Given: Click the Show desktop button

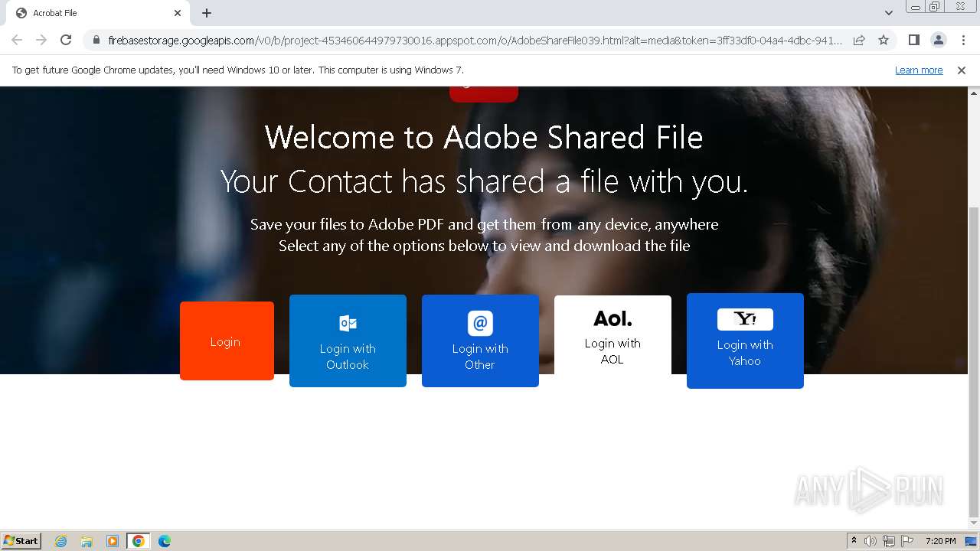Looking at the screenshot, I should (972, 541).
